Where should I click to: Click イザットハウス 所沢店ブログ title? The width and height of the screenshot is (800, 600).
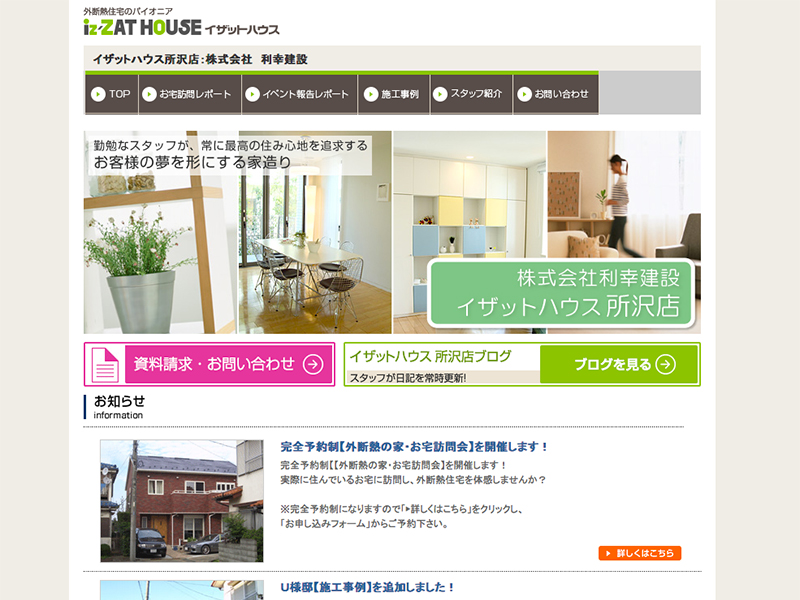430,356
